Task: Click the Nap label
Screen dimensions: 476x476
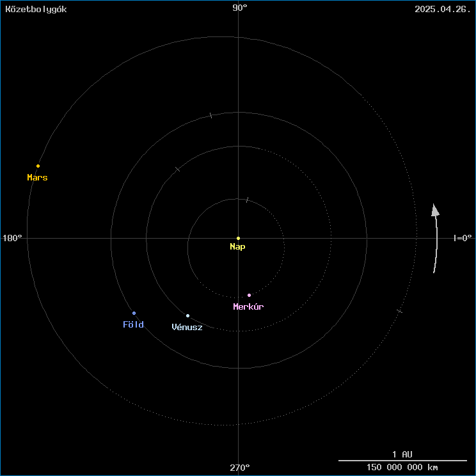Action: (x=237, y=247)
